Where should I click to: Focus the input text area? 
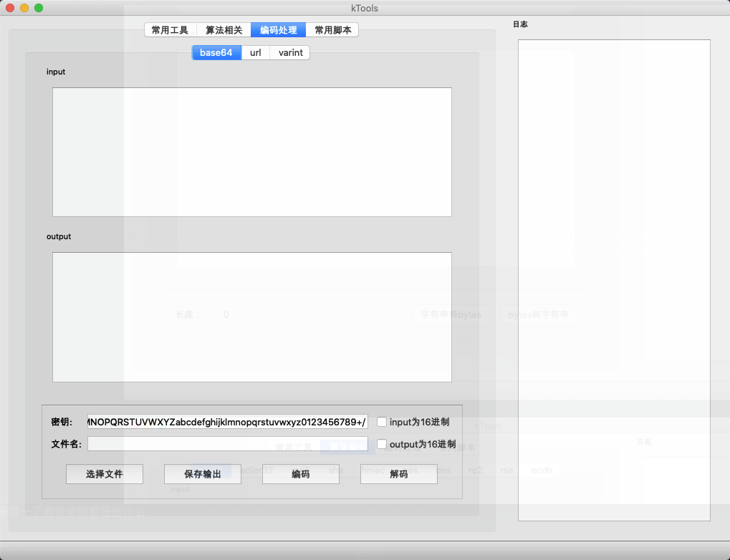coord(252,153)
